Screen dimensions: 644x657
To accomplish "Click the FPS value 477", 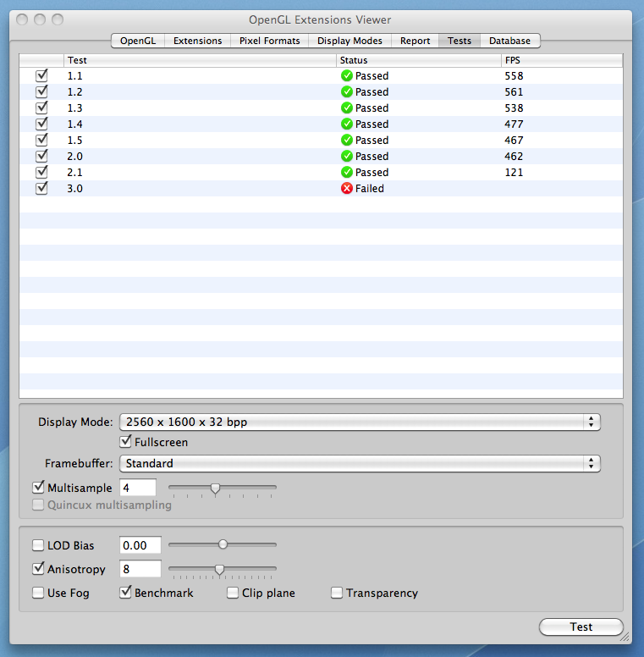I will (x=514, y=124).
